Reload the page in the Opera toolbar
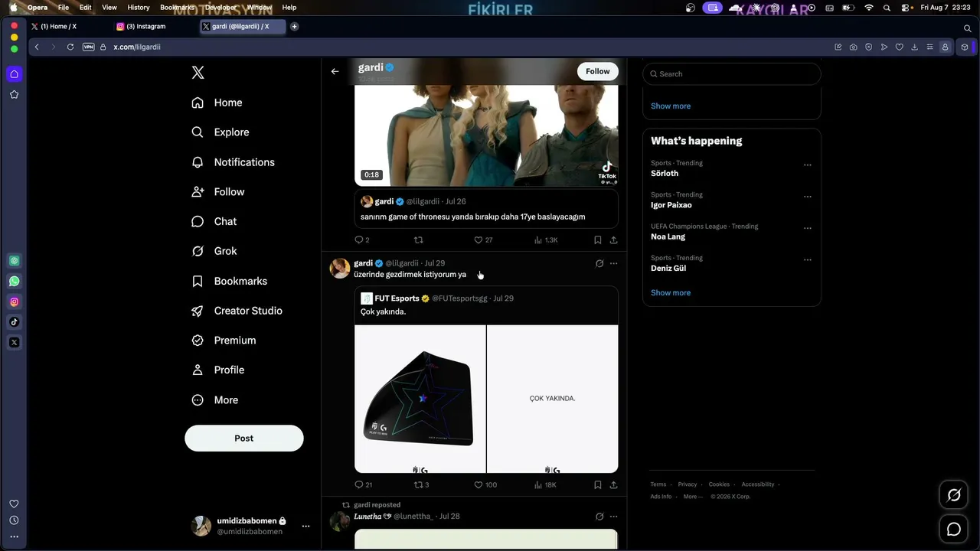 click(70, 47)
